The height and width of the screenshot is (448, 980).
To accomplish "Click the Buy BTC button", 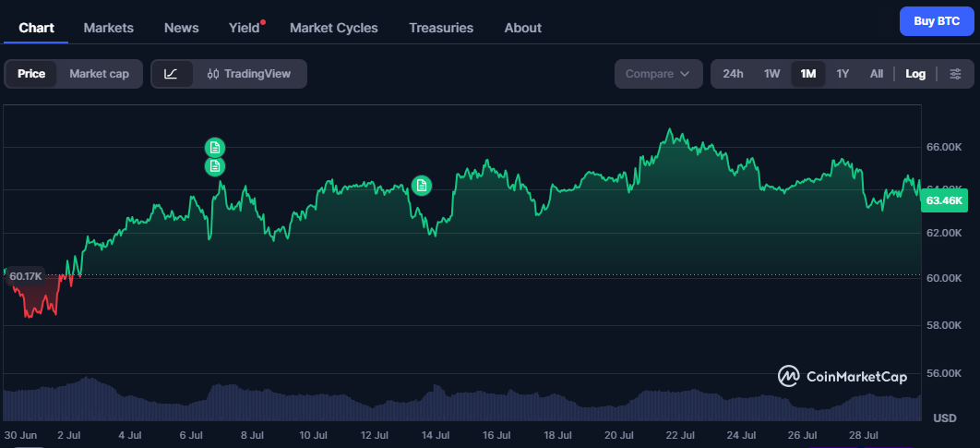I will pyautogui.click(x=937, y=21).
